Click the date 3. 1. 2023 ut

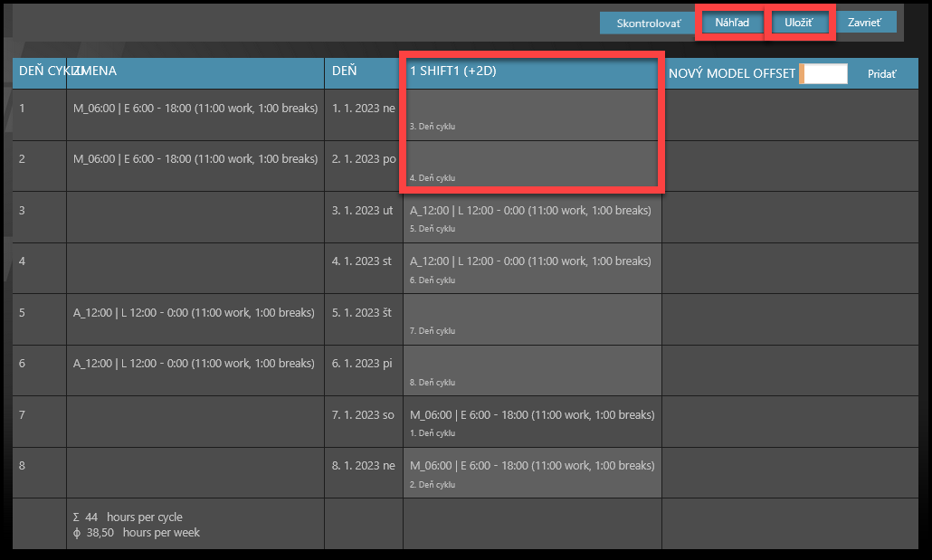coord(362,211)
